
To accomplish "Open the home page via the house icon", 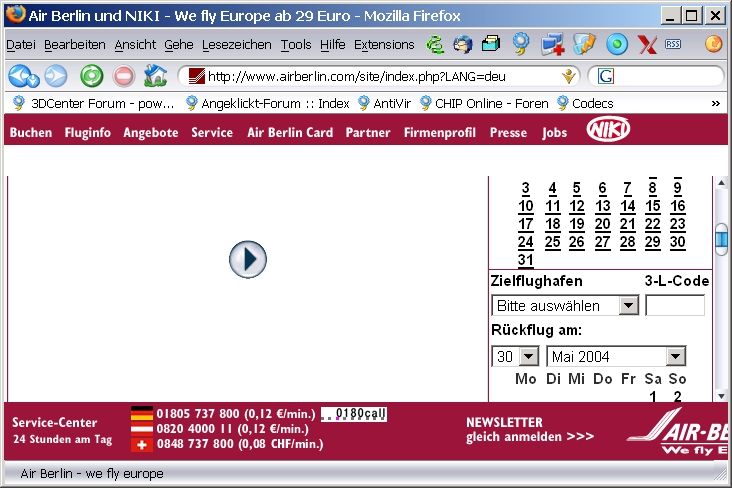I will (155, 75).
